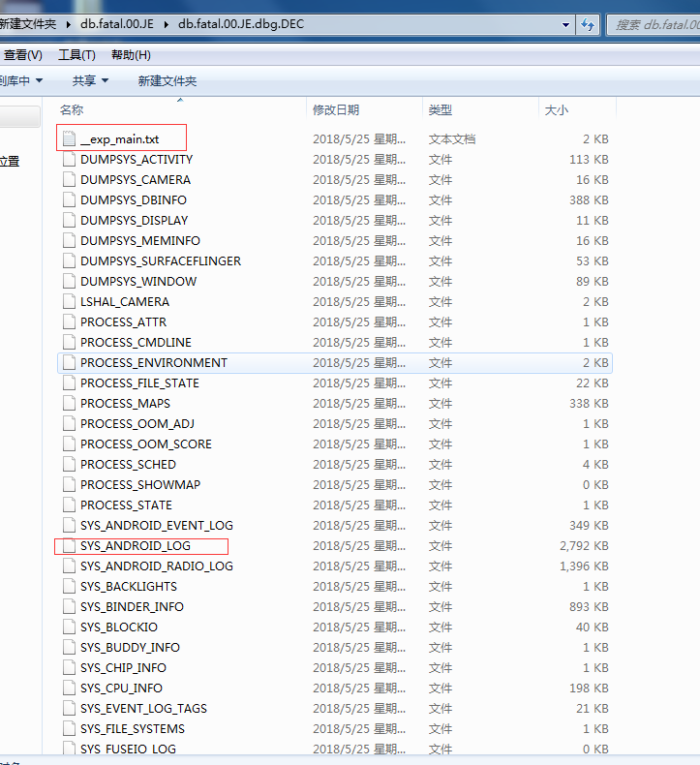Open the address bar history dropdown

565,24
